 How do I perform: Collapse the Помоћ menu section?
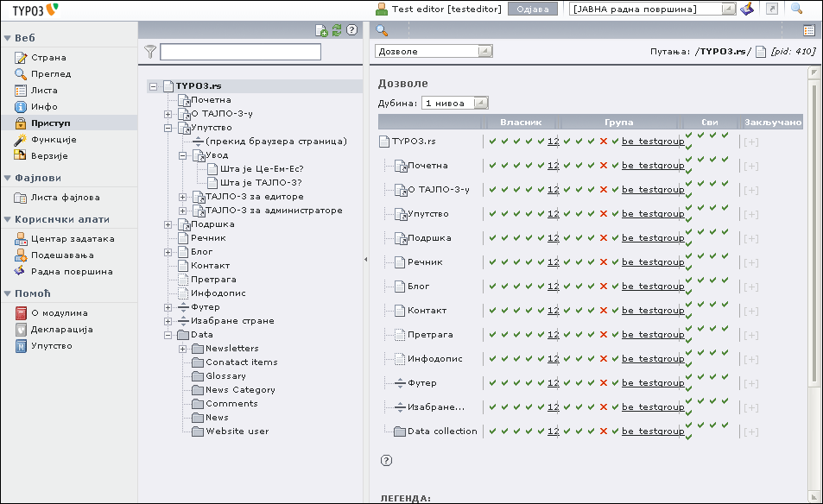(8, 293)
